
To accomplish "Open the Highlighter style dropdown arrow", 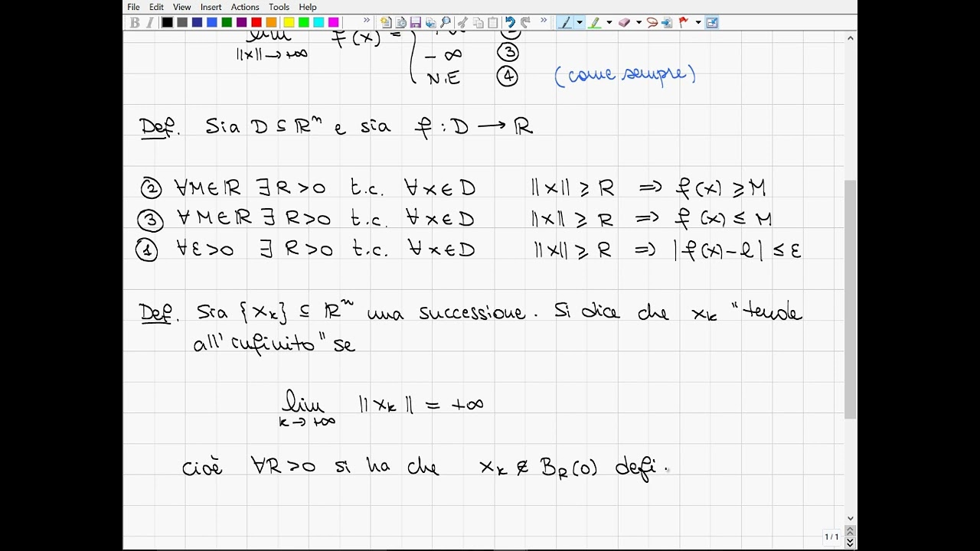I will (x=609, y=22).
